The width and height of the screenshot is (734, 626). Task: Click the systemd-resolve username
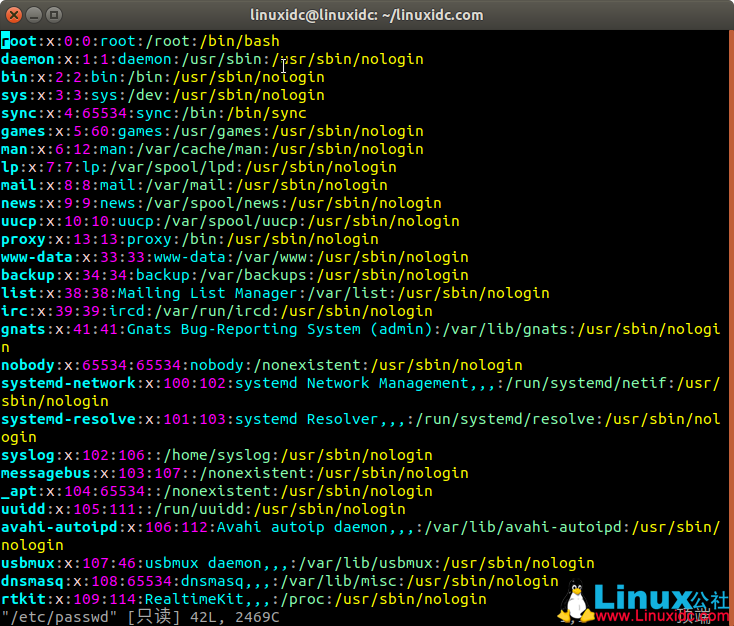(68, 420)
